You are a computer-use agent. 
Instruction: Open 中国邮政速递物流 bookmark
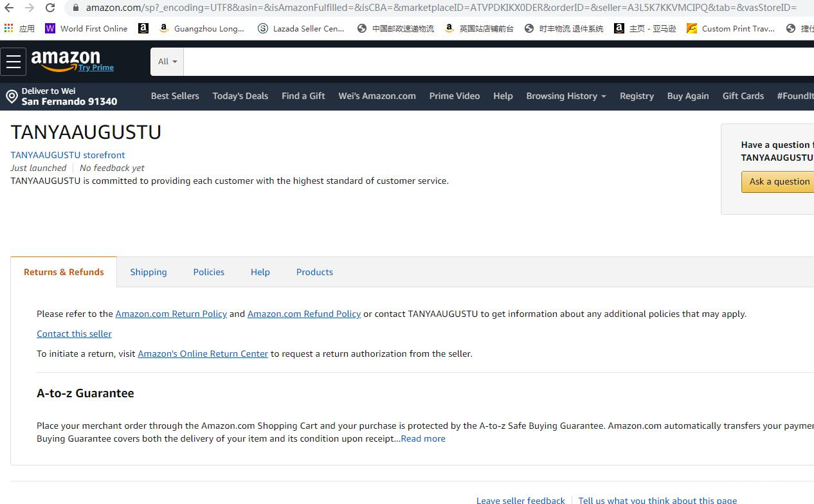(x=395, y=28)
